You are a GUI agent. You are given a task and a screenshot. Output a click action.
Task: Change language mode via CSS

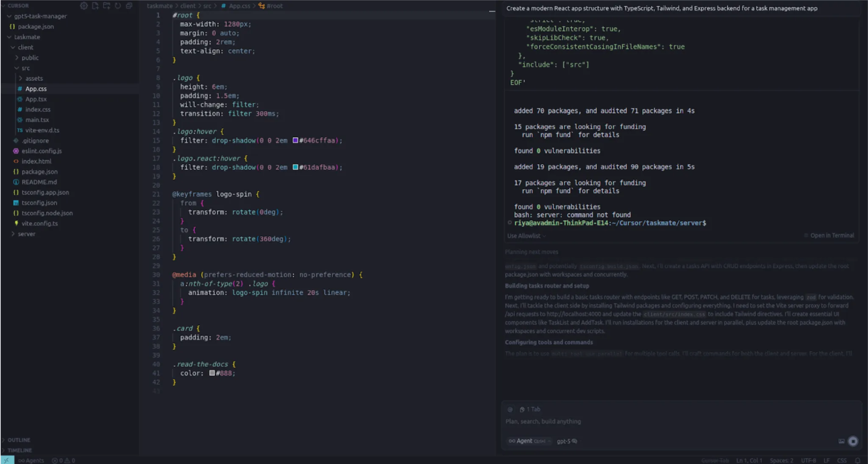click(x=842, y=460)
